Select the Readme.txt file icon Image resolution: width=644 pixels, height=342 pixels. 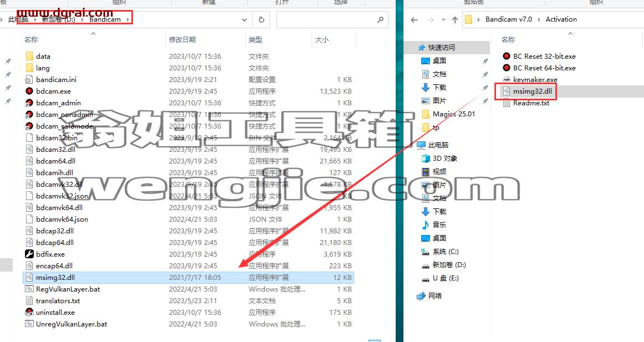[x=507, y=103]
